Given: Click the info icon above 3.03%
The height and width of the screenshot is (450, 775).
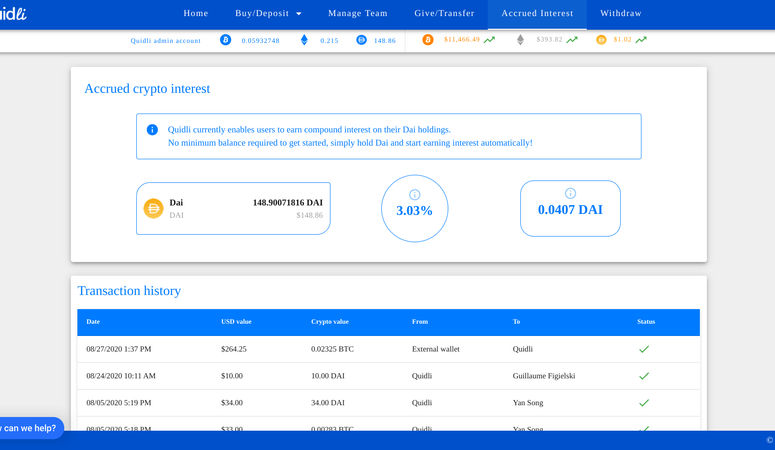Looking at the screenshot, I should [415, 194].
